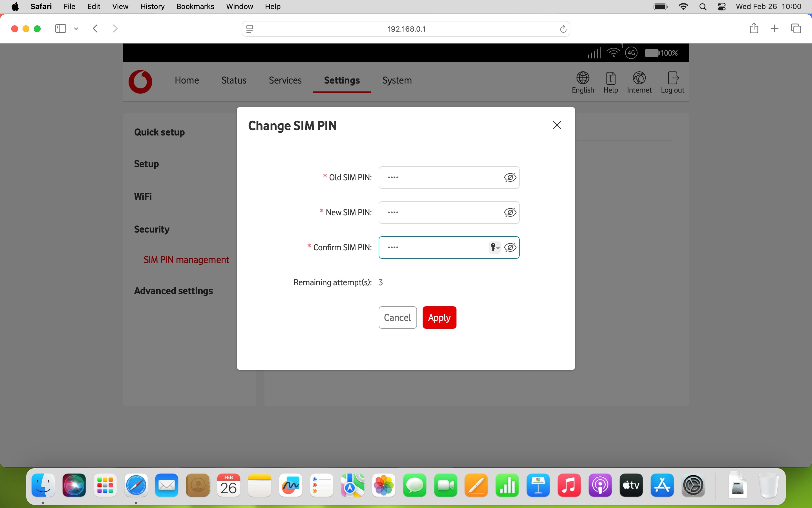This screenshot has width=812, height=508.
Task: Click the Log out icon
Action: (x=672, y=82)
